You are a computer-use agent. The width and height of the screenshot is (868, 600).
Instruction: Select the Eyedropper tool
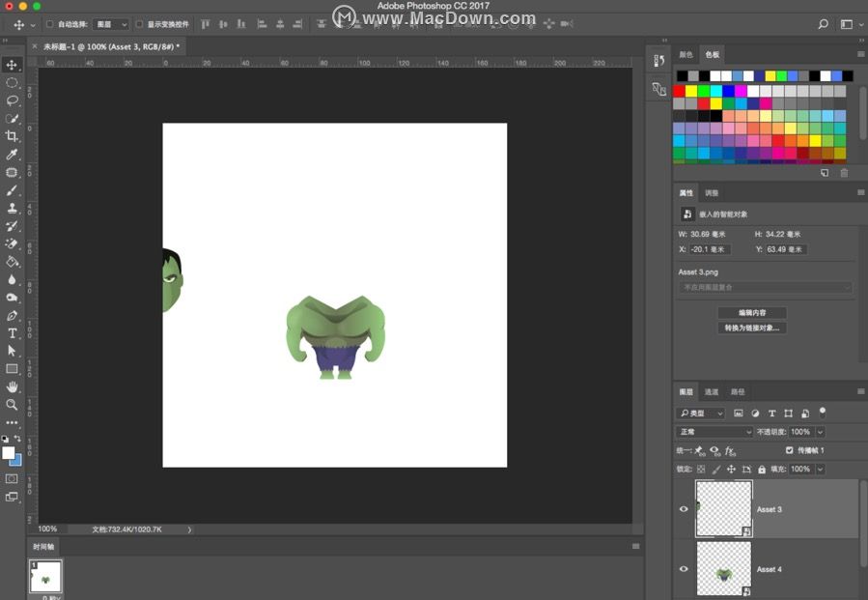(x=12, y=155)
